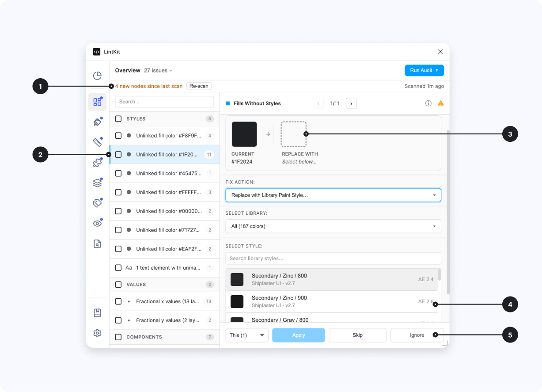Check the Unlinked fill color #1F20 row

click(x=118, y=154)
